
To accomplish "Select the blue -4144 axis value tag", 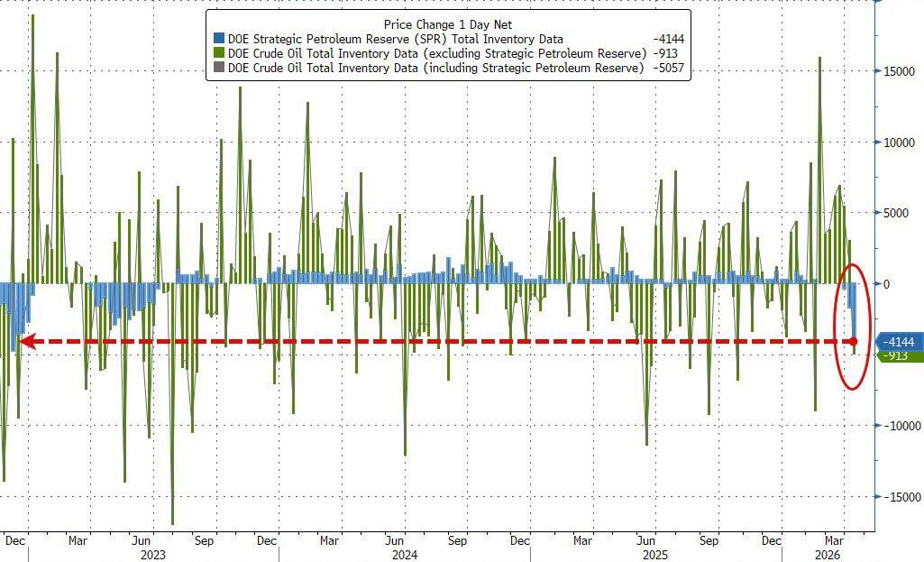I will coord(899,342).
